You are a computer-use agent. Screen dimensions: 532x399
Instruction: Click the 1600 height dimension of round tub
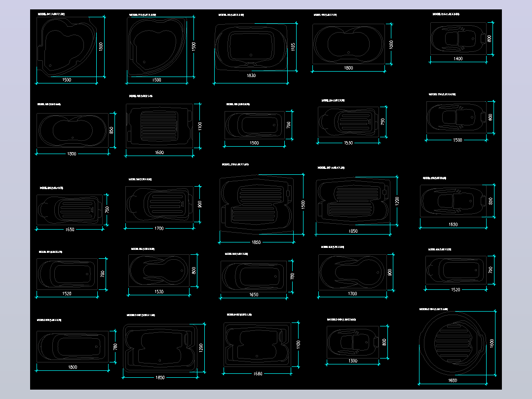[492, 343]
